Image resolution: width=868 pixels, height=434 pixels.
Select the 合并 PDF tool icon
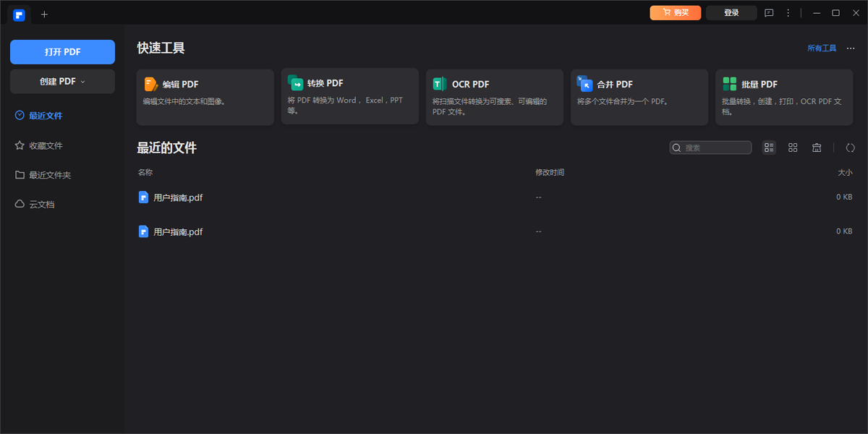pyautogui.click(x=584, y=84)
